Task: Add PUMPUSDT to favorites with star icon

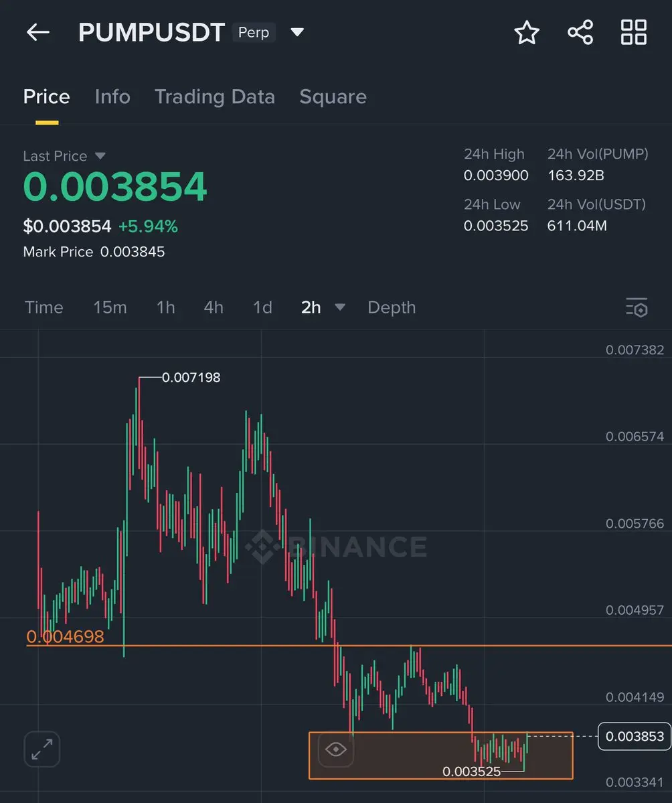Action: [527, 32]
